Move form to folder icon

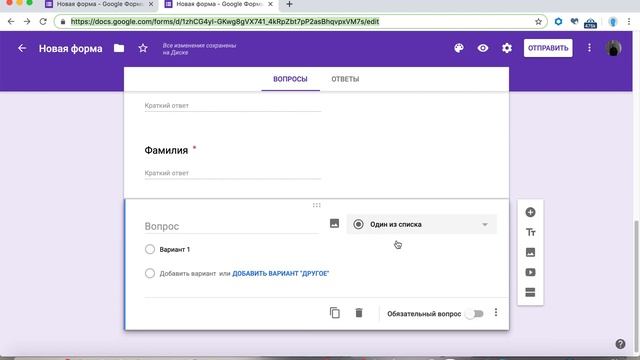(x=119, y=48)
